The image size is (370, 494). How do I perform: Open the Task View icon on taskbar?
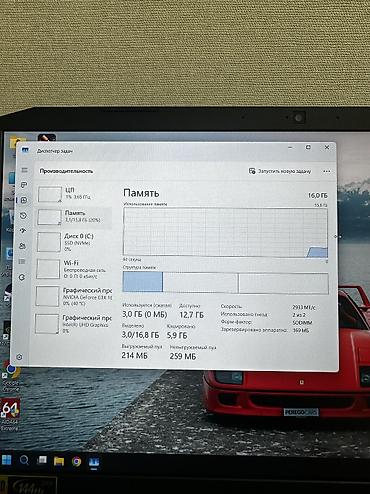(x=42, y=460)
